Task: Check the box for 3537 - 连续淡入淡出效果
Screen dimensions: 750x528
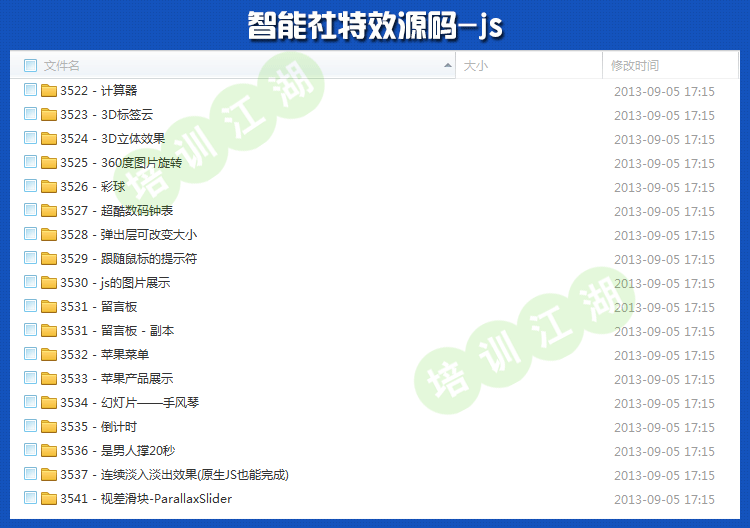Action: (30, 473)
